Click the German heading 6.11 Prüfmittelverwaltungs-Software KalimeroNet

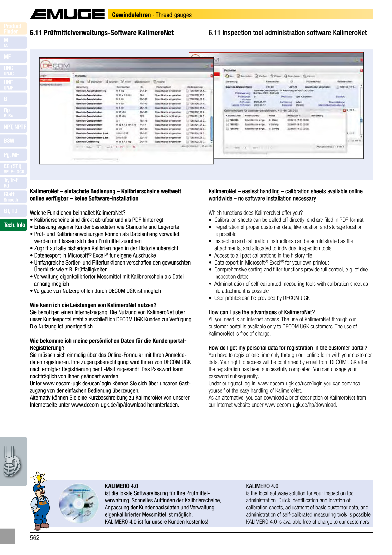[102, 33]
